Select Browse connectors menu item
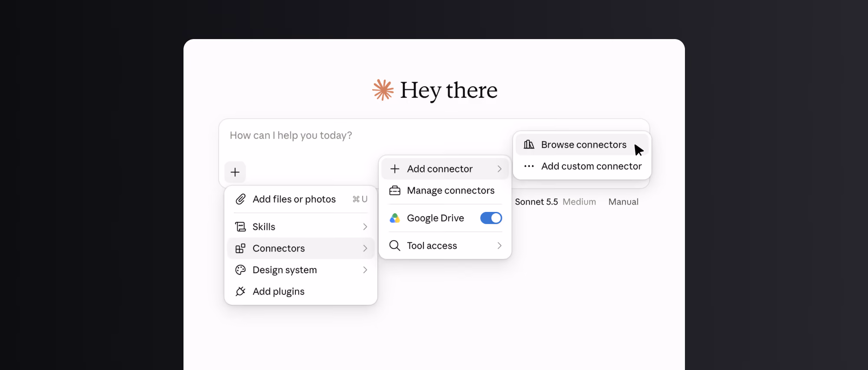This screenshot has height=370, width=868. [582, 145]
